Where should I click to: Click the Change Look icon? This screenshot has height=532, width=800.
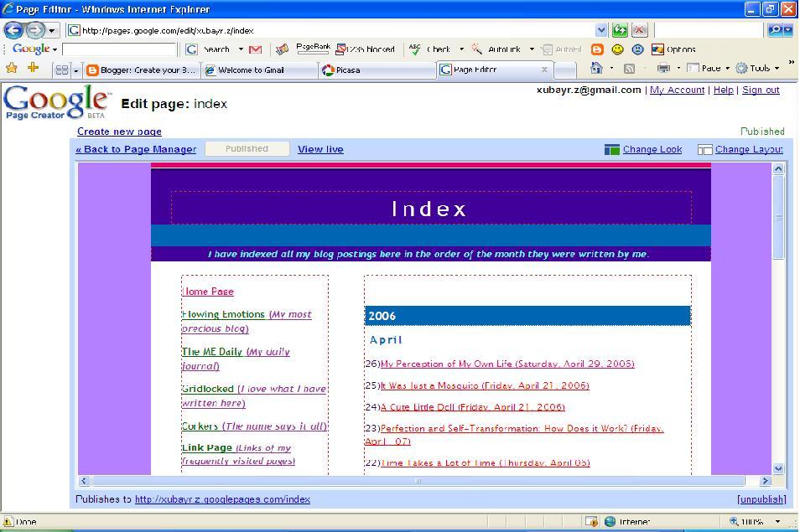[612, 150]
